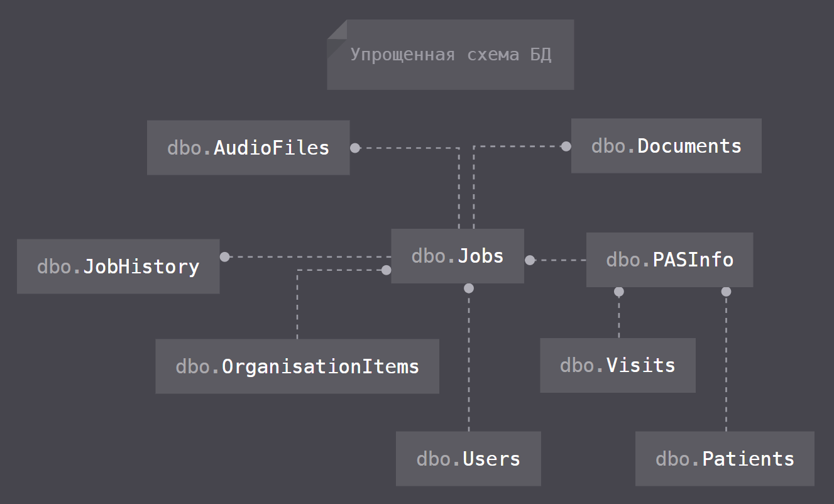Click the dbo.Visits table box
834x504 pixels.
pos(617,365)
